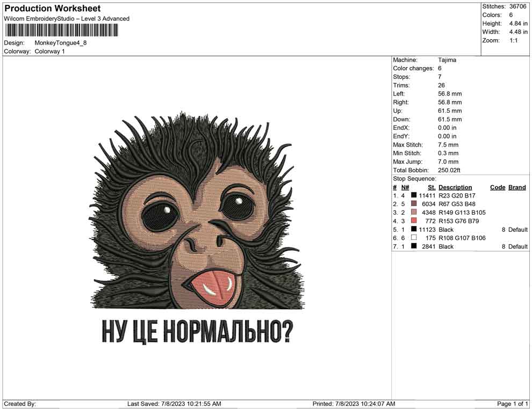Click the black swatch in stop row 7
The image size is (532, 409).
pos(414,246)
